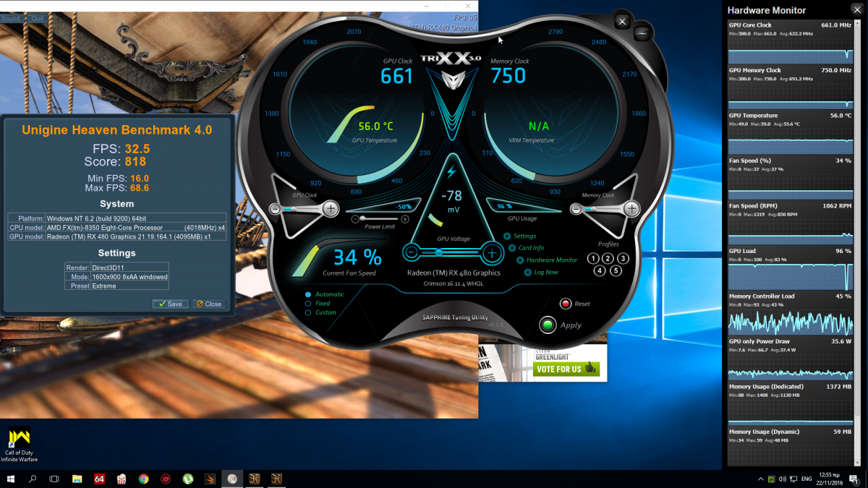The image size is (868, 488).
Task: Click the GPU Temperature 56.0 °C monitor value
Action: click(x=841, y=115)
